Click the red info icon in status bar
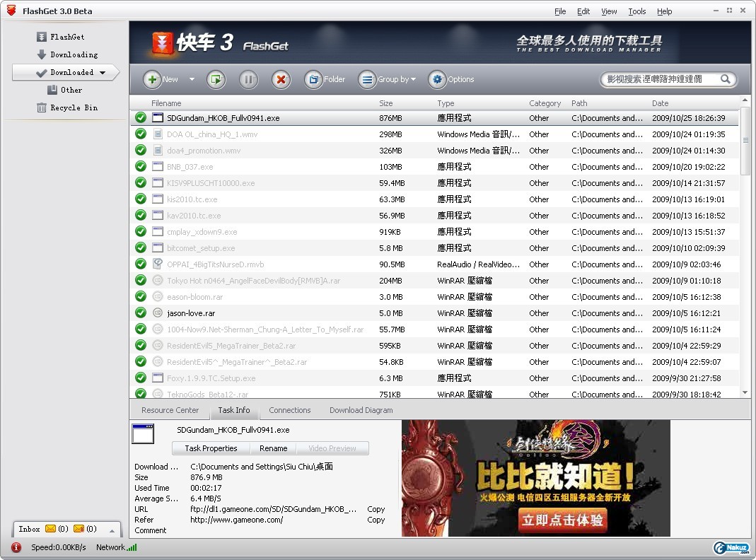This screenshot has width=756, height=560. coord(16,547)
